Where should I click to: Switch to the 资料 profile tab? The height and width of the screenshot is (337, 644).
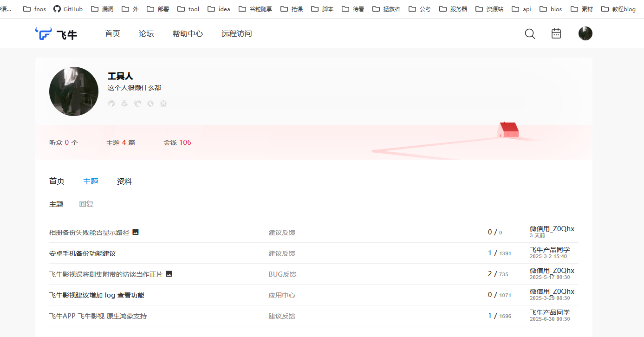click(124, 181)
